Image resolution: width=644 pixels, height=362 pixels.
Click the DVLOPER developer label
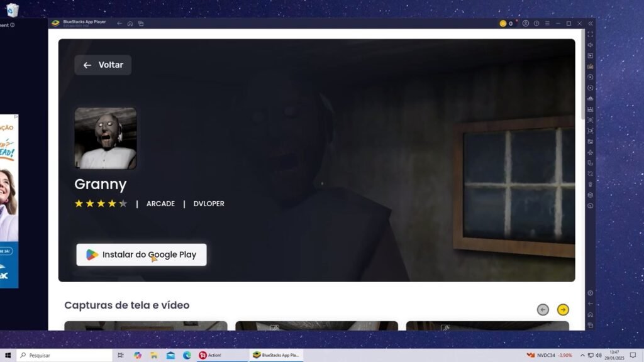[209, 204]
